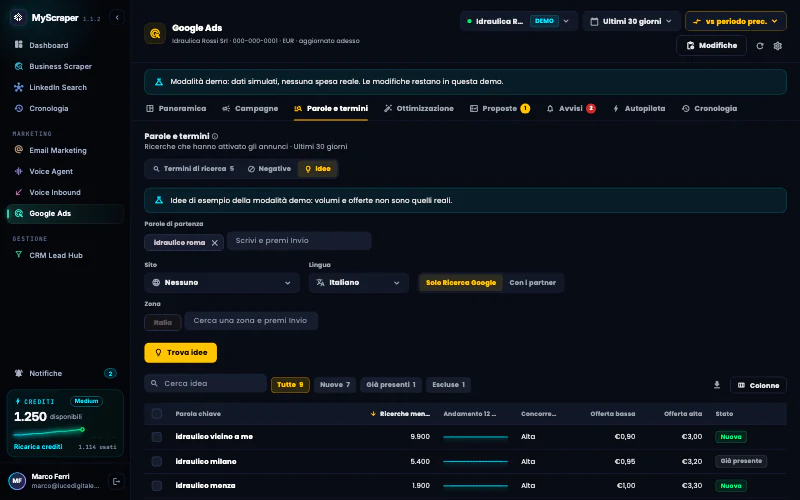
Task: Open Email Marketing section
Action: tap(65, 150)
